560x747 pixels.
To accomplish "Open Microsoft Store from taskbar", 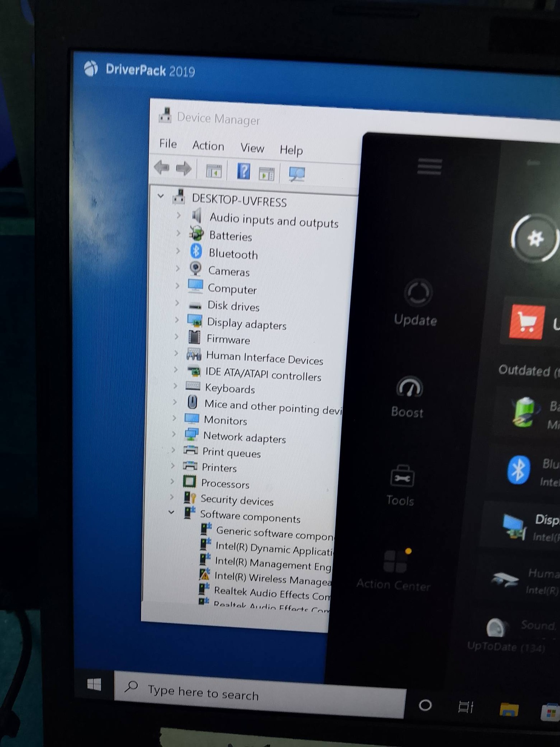I will coord(551,712).
